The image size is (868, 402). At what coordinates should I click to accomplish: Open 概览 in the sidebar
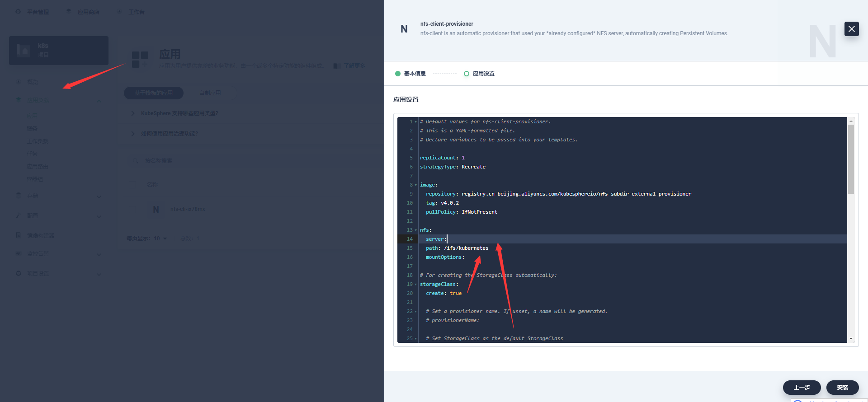[33, 82]
